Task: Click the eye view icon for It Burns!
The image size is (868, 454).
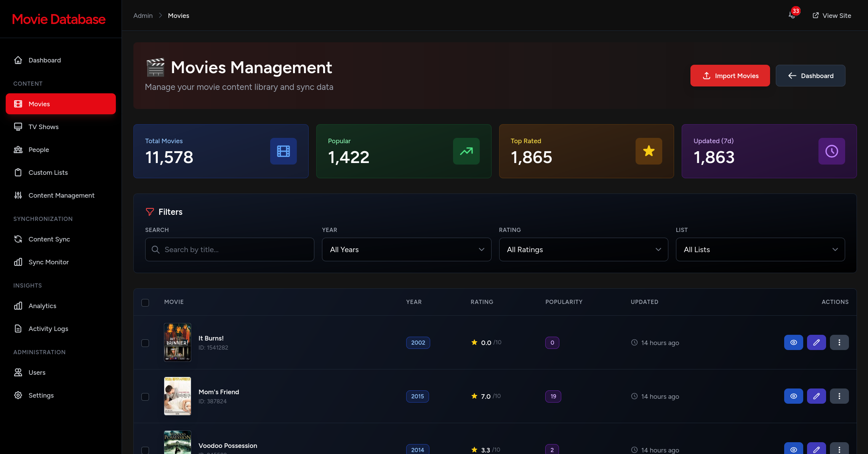Action: [x=793, y=342]
